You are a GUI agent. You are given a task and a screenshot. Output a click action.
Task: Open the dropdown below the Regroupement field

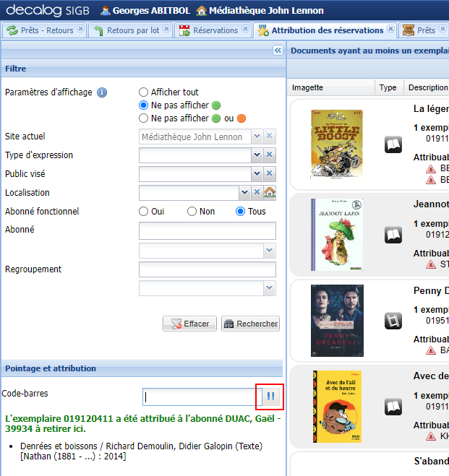[x=270, y=288]
